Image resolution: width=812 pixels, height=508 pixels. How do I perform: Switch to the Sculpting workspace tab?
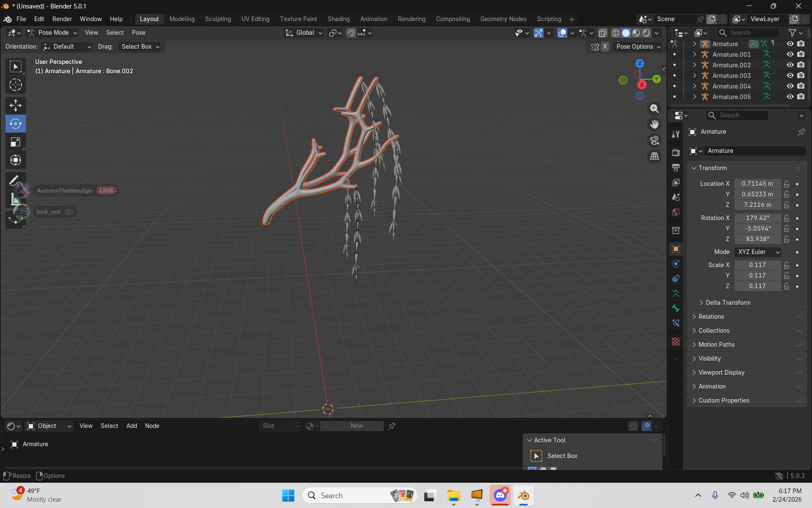[218, 19]
